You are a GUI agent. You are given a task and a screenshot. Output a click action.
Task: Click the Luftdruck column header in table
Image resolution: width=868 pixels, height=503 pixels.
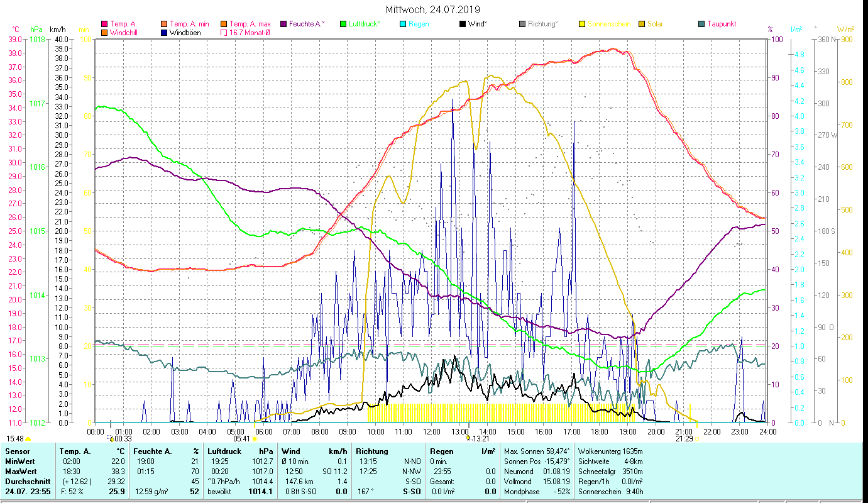(x=224, y=451)
